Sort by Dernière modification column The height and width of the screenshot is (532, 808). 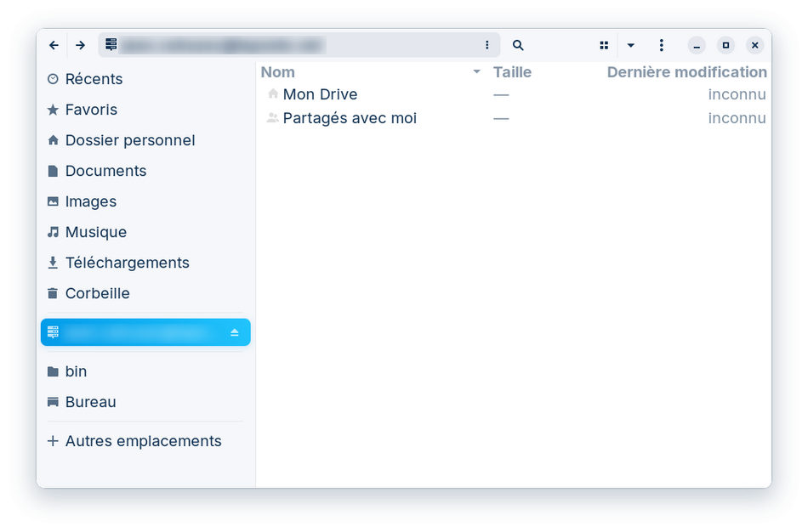[686, 72]
